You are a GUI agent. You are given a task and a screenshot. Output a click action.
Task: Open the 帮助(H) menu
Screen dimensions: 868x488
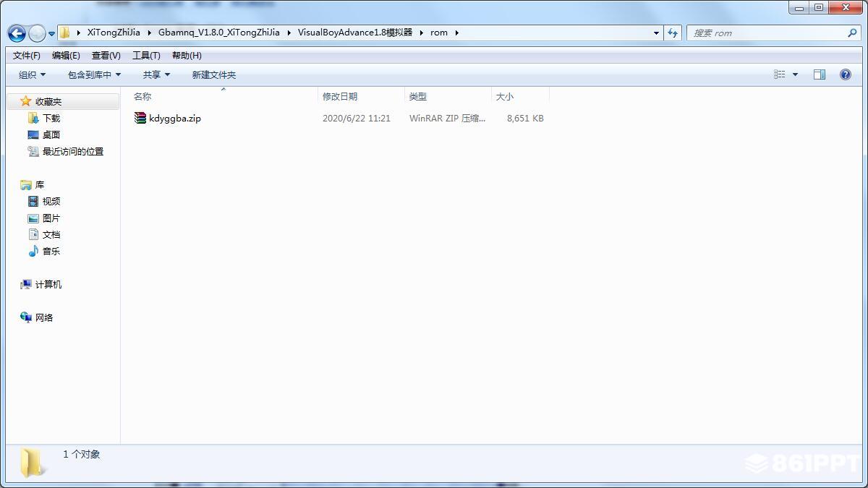(x=187, y=56)
